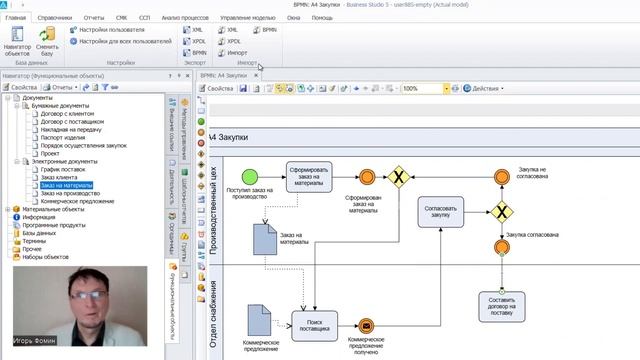
Task: Select the sequence flow connector palette tool
Action: (201, 100)
